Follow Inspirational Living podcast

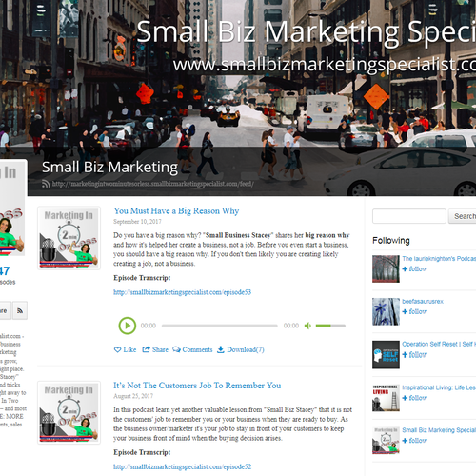click(415, 398)
